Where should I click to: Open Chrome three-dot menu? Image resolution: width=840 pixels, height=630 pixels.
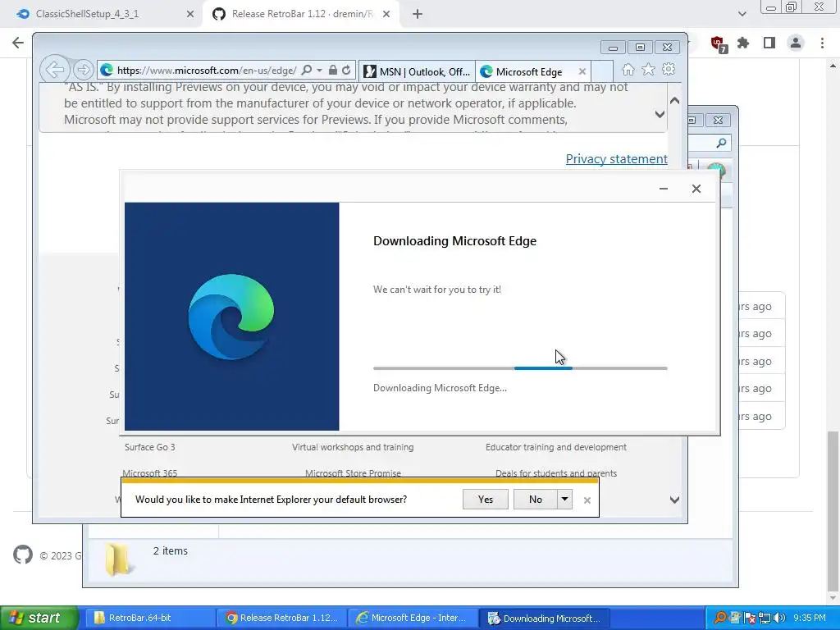point(822,43)
